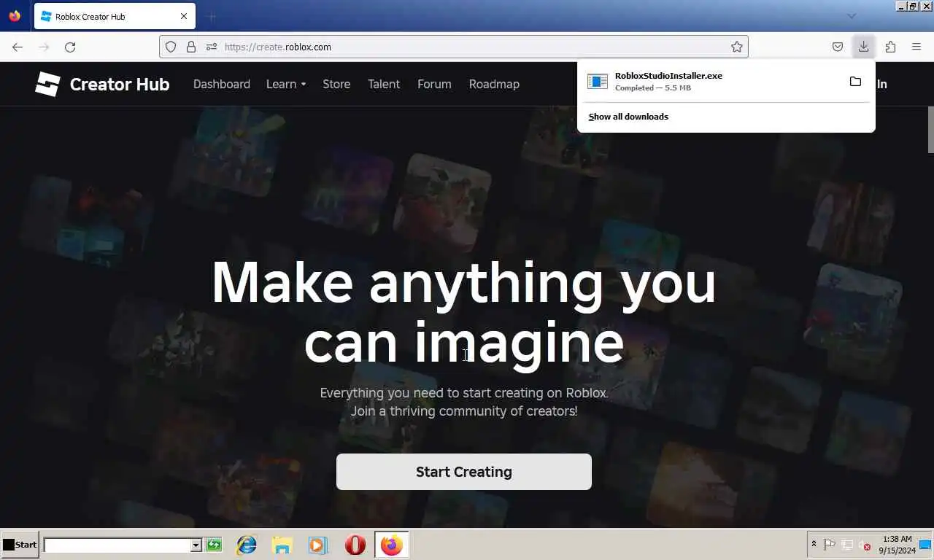Image resolution: width=934 pixels, height=560 pixels.
Task: Close the Roblox Creator Hub tab
Action: [184, 16]
